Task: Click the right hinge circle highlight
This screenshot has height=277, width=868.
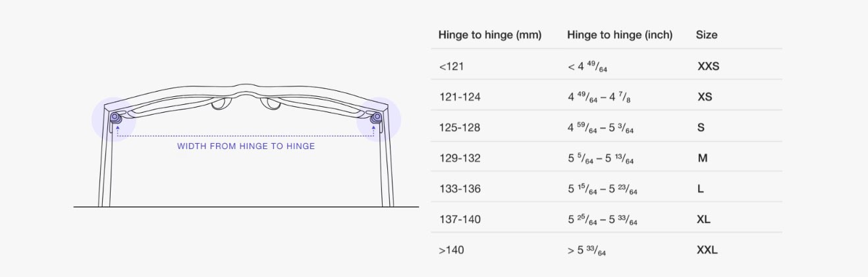Action: [377, 119]
